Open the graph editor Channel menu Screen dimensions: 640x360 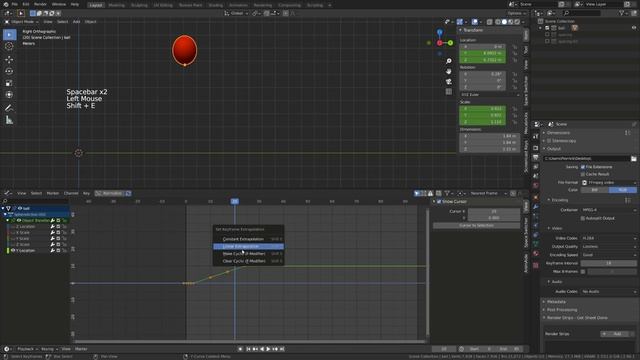point(71,193)
